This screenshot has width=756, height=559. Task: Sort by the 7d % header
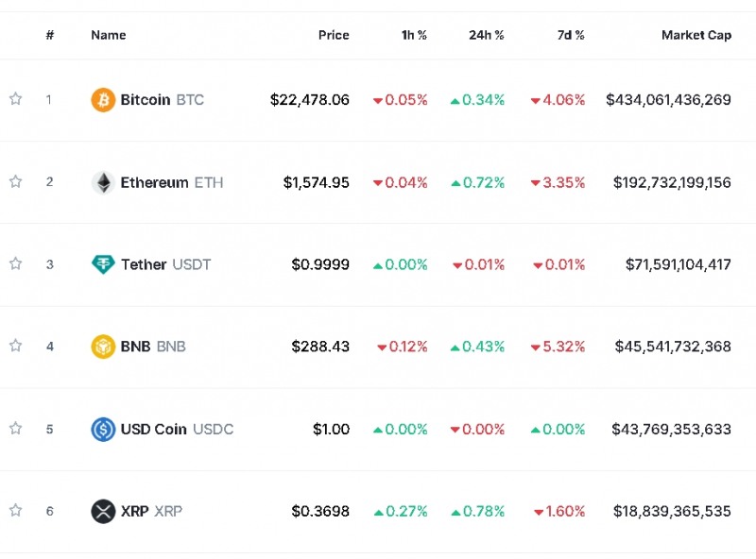[571, 35]
